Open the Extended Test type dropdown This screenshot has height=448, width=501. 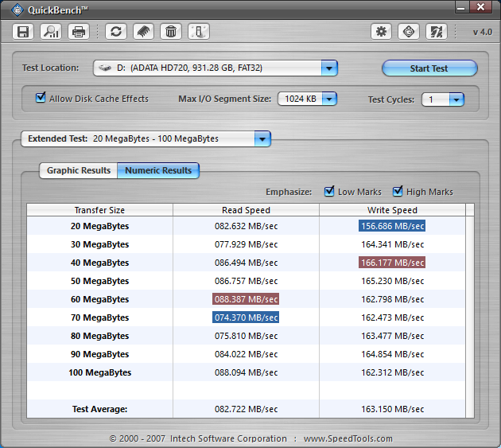(x=262, y=138)
